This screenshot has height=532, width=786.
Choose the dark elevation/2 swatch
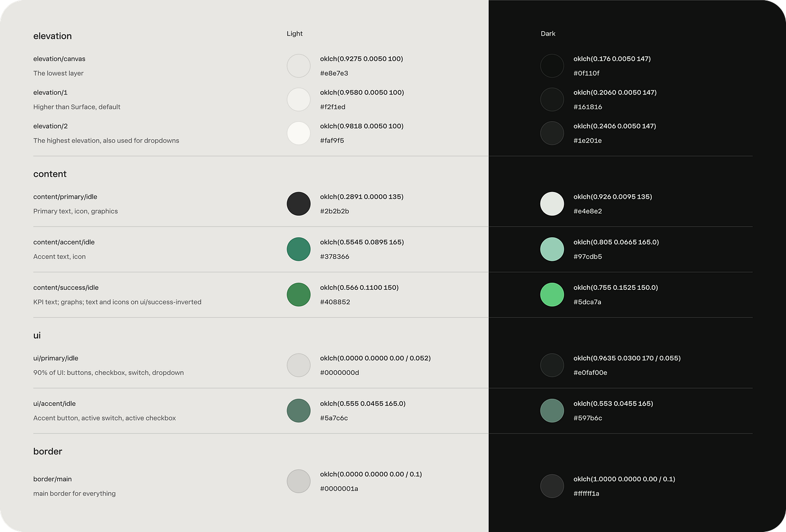coord(552,133)
